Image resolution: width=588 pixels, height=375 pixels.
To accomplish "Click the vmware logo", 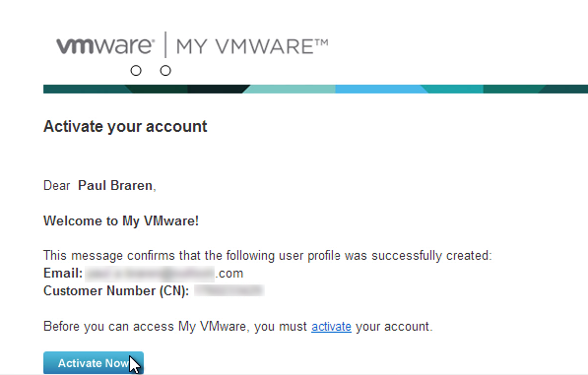I will point(105,46).
